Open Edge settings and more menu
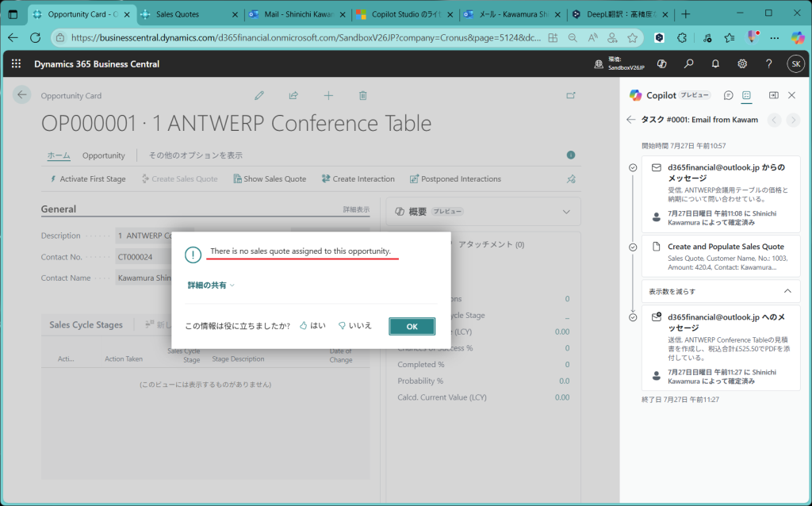This screenshot has width=812, height=506. [x=774, y=37]
